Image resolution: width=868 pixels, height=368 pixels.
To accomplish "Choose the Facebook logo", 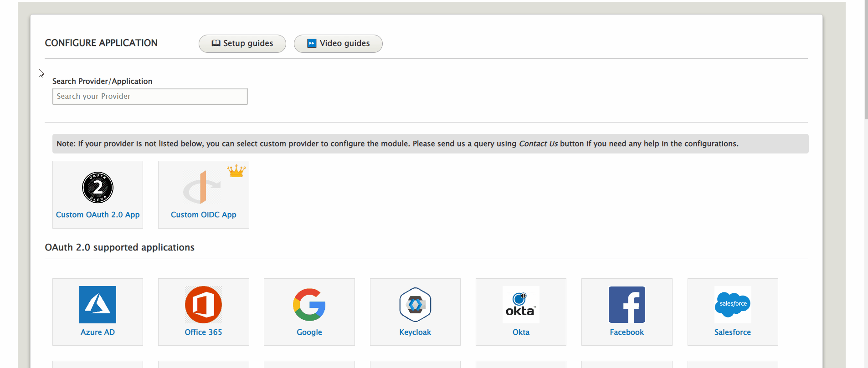I will (x=627, y=304).
